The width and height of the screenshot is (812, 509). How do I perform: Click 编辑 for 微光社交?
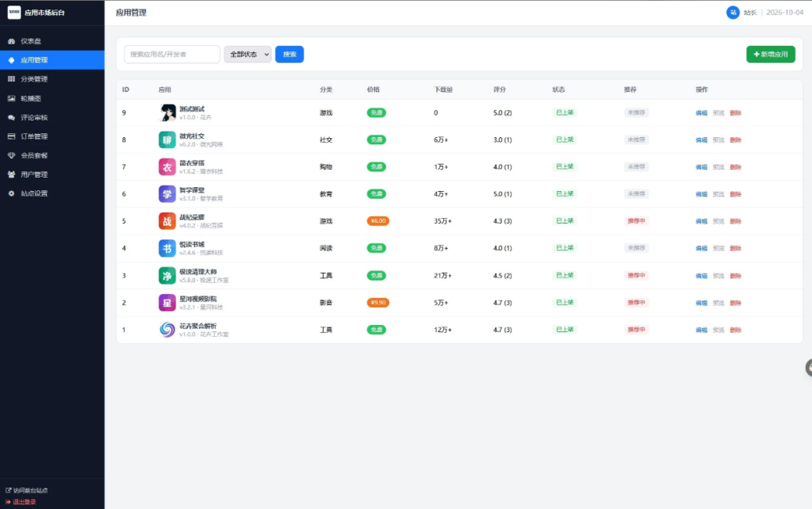click(x=701, y=140)
